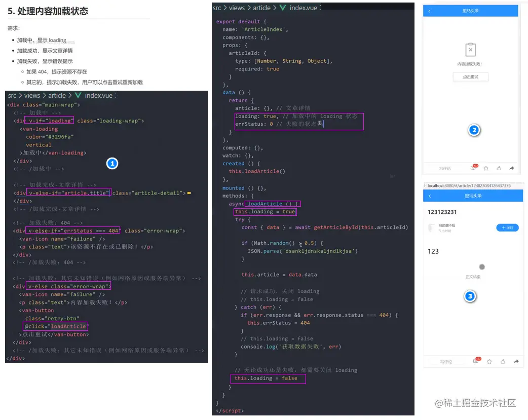Click class="retry-btn" line in template
Viewport: 528px width, 420px height.
tap(52, 318)
